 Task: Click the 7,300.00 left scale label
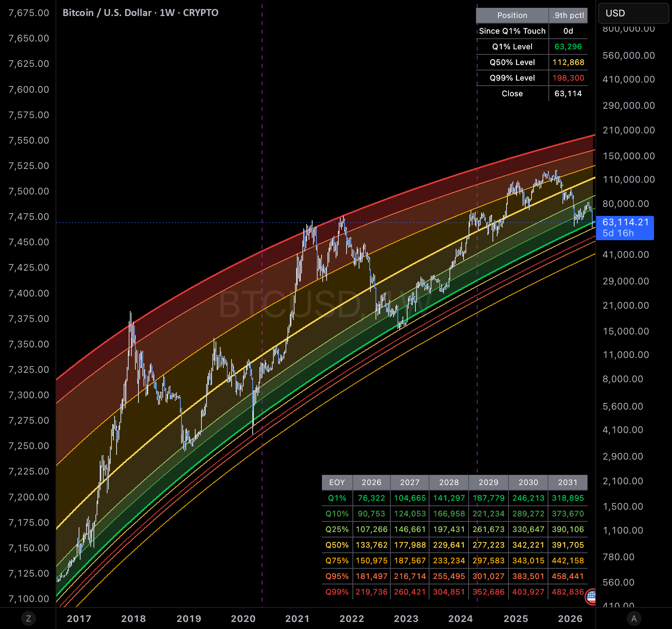click(29, 395)
